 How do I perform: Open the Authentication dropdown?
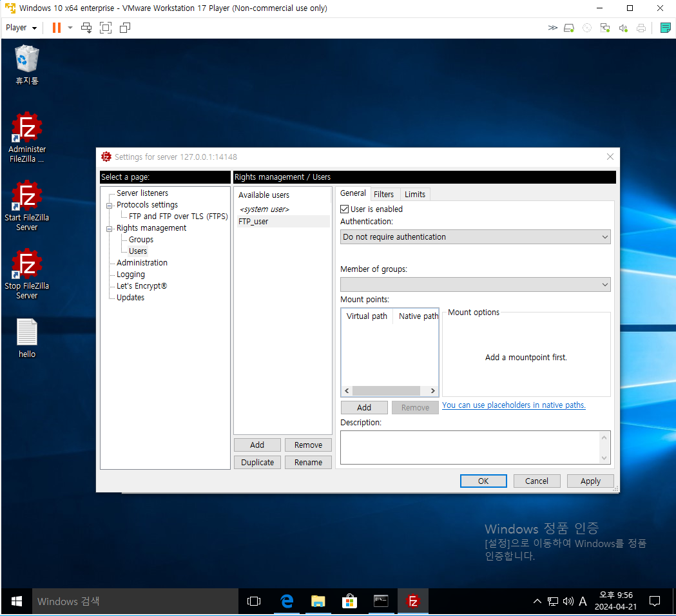(475, 237)
